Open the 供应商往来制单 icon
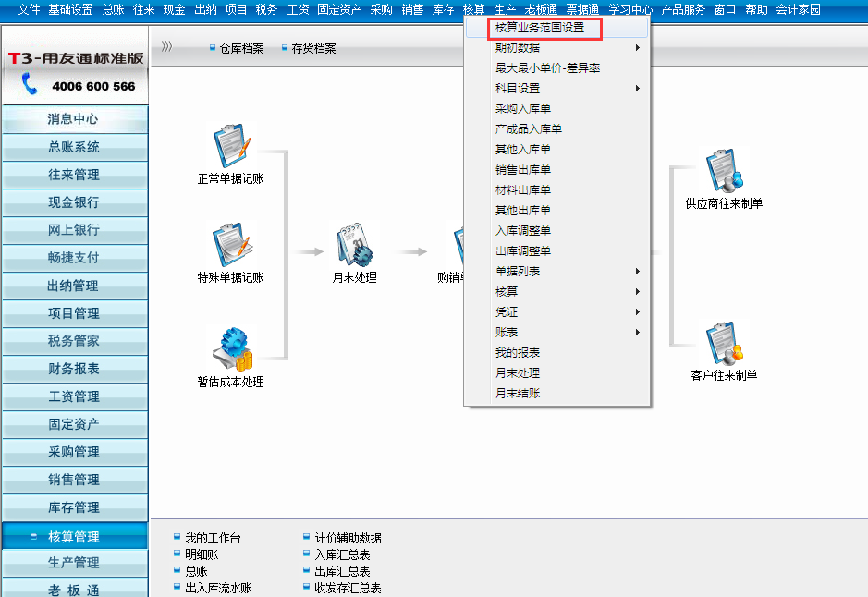Image resolution: width=868 pixels, height=597 pixels. point(724,170)
